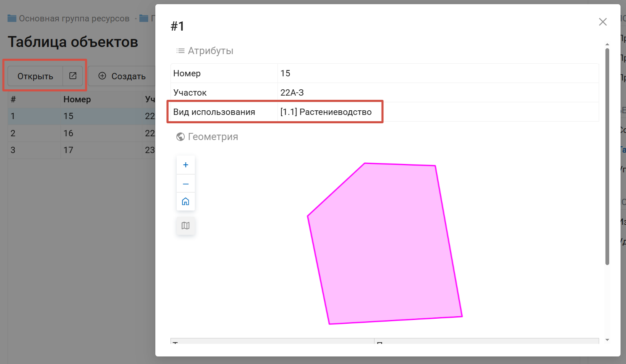Click the plus icon on Создать
626x364 pixels.
(102, 76)
